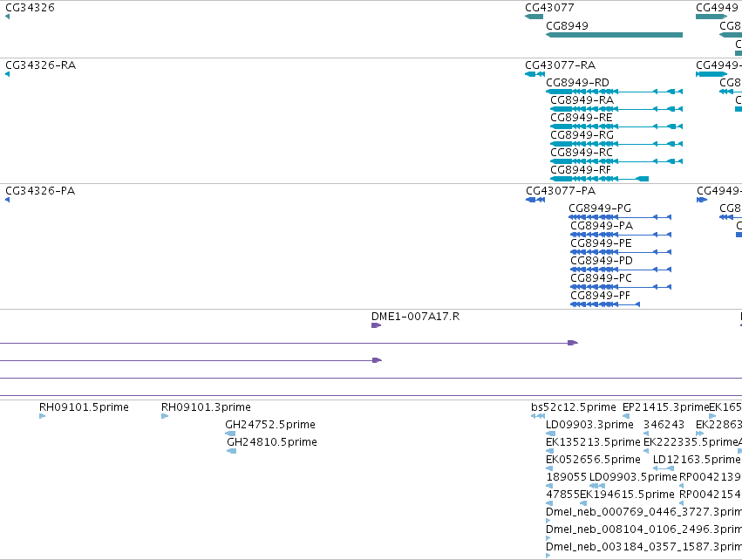Select the CG8949-RD transcript label
Screen dimensions: 742x560
pyautogui.click(x=577, y=82)
